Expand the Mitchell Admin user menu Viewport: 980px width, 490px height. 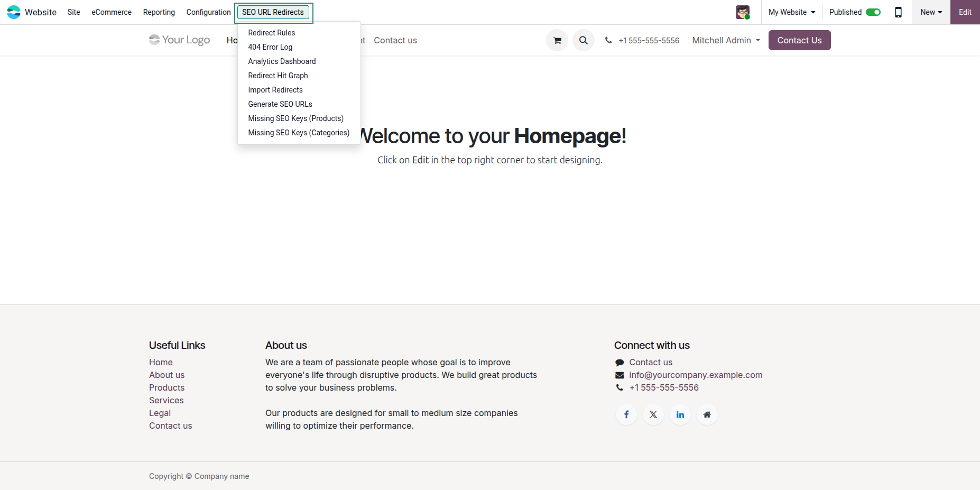[726, 40]
